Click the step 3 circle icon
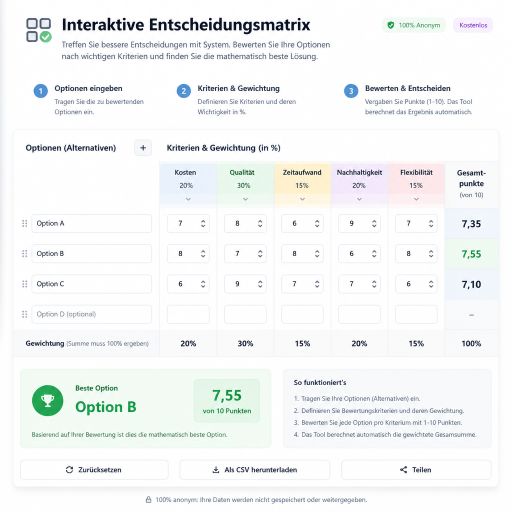Screen dimensions: 512x512 351,91
